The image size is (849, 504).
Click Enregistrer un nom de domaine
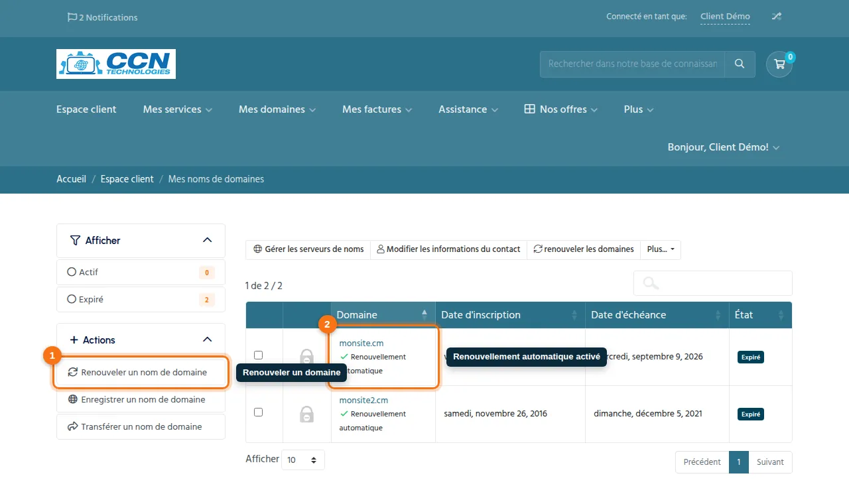click(141, 400)
